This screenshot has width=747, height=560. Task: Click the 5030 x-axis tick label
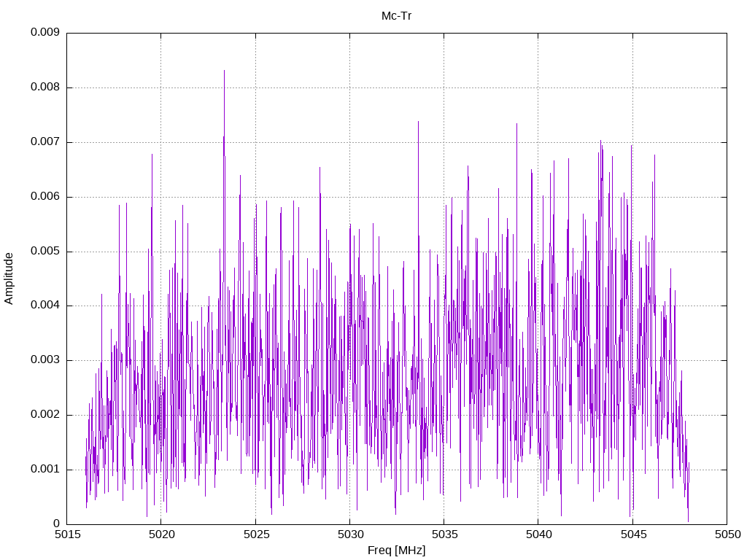point(350,534)
